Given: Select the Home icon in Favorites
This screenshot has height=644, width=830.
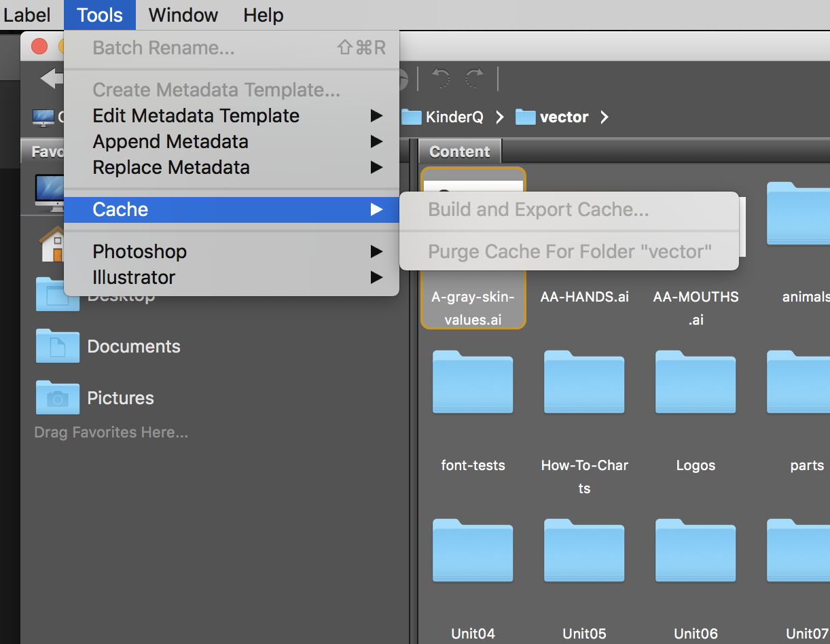Looking at the screenshot, I should tap(52, 245).
